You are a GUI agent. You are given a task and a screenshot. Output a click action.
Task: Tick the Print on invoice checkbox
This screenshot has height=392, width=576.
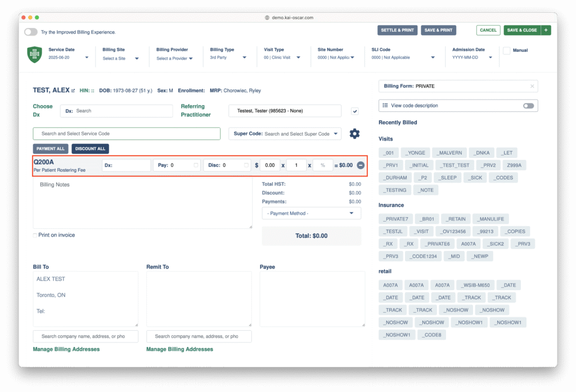(35, 235)
